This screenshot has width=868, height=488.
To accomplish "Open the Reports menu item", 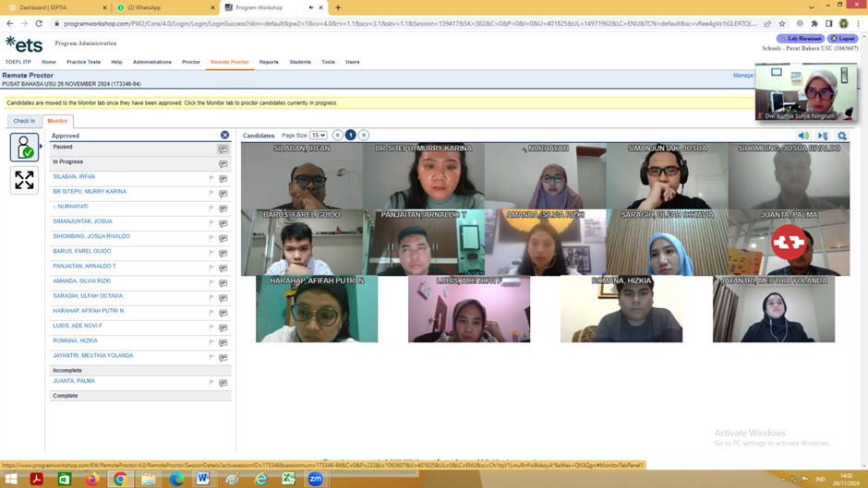I will pos(269,62).
